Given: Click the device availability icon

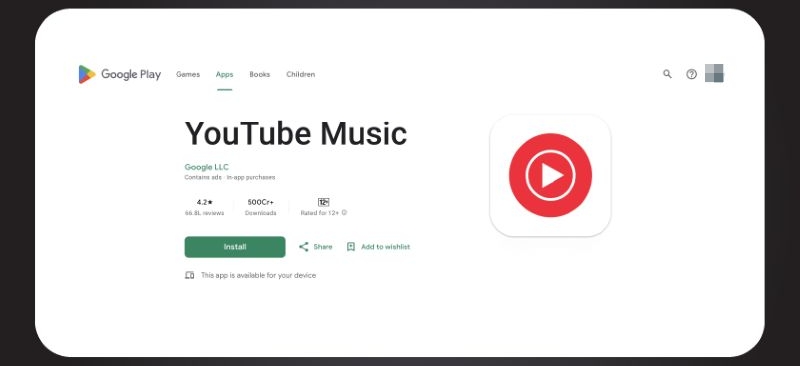Looking at the screenshot, I should pyautogui.click(x=189, y=276).
